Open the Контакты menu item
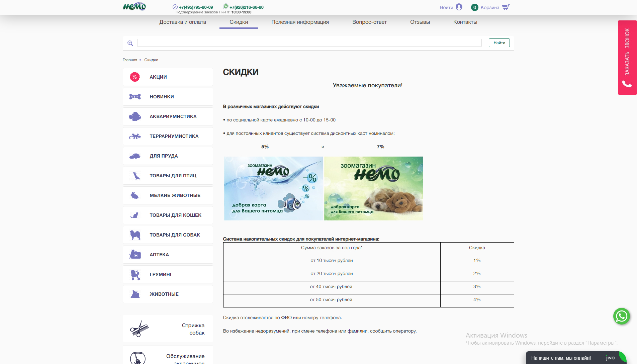This screenshot has height=364, width=637. click(465, 22)
